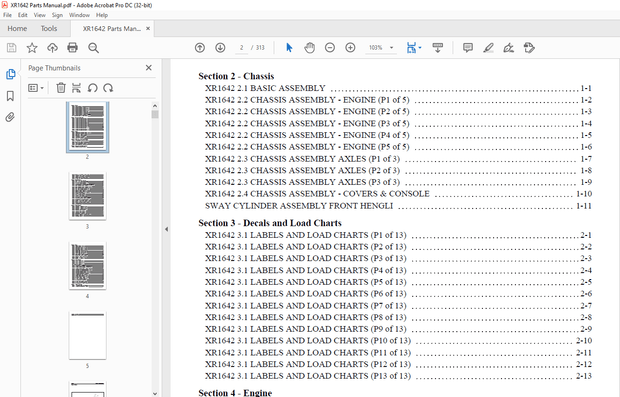The height and width of the screenshot is (397, 620).
Task: Open the Edit menu
Action: tap(23, 15)
